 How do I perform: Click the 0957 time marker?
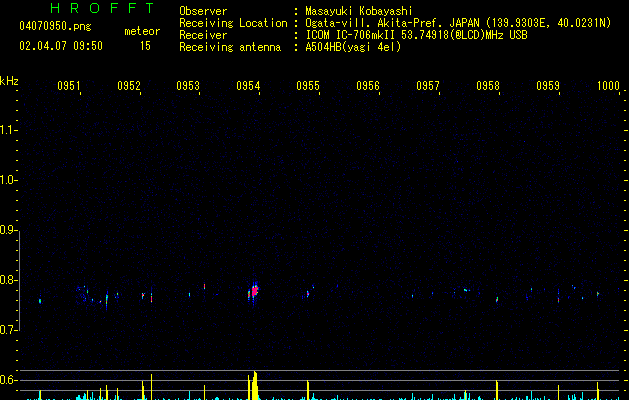click(428, 86)
